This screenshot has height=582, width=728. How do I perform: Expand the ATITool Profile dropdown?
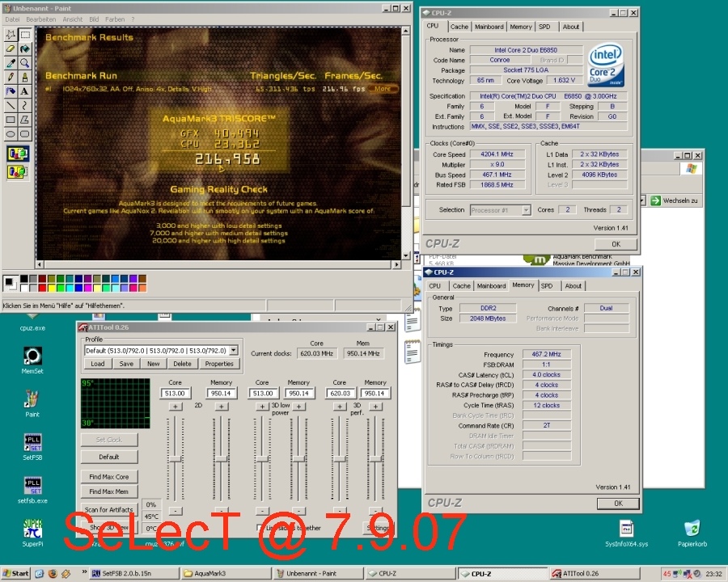[234, 350]
